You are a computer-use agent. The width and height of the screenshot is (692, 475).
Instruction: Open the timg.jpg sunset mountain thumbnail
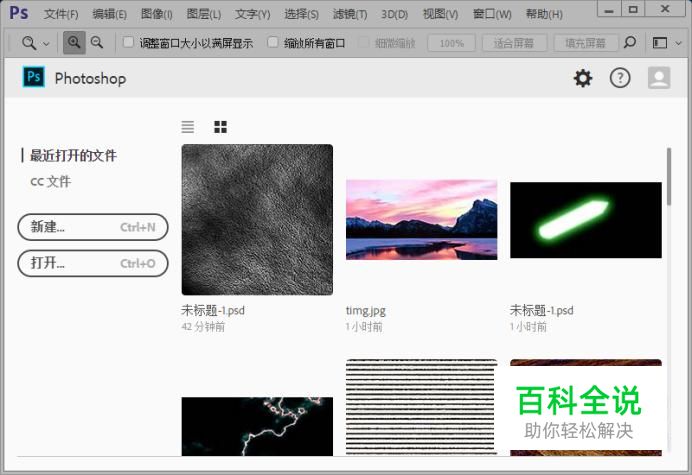coord(421,219)
